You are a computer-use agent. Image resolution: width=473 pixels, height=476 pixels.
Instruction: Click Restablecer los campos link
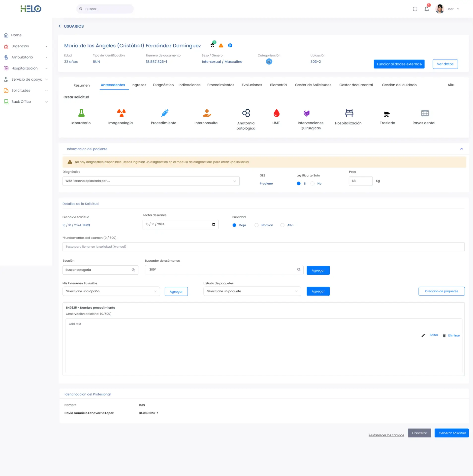[386, 435]
